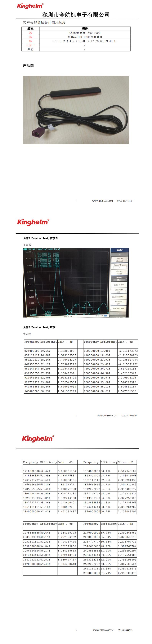Click the 三合一 row label
This screenshot has width=152, height=644.
point(30,45)
